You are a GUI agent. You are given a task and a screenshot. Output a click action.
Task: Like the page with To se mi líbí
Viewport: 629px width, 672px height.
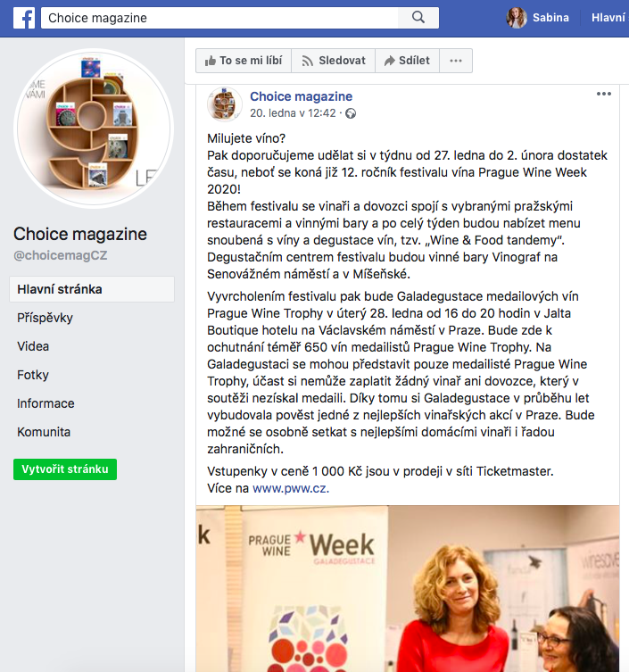(x=244, y=61)
